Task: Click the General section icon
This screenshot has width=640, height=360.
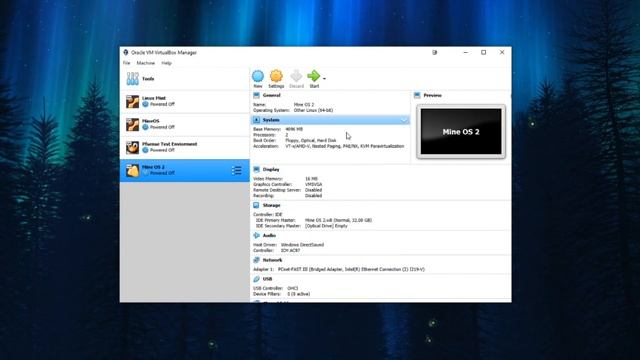Action: pyautogui.click(x=256, y=95)
